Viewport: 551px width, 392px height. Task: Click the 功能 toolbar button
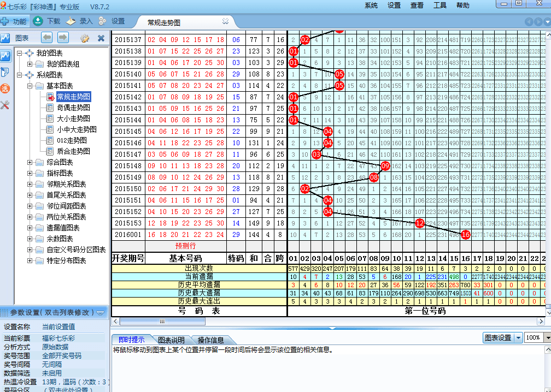pos(14,21)
